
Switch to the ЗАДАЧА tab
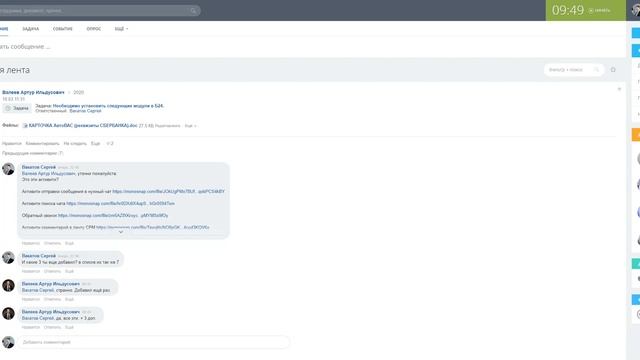pyautogui.click(x=31, y=29)
